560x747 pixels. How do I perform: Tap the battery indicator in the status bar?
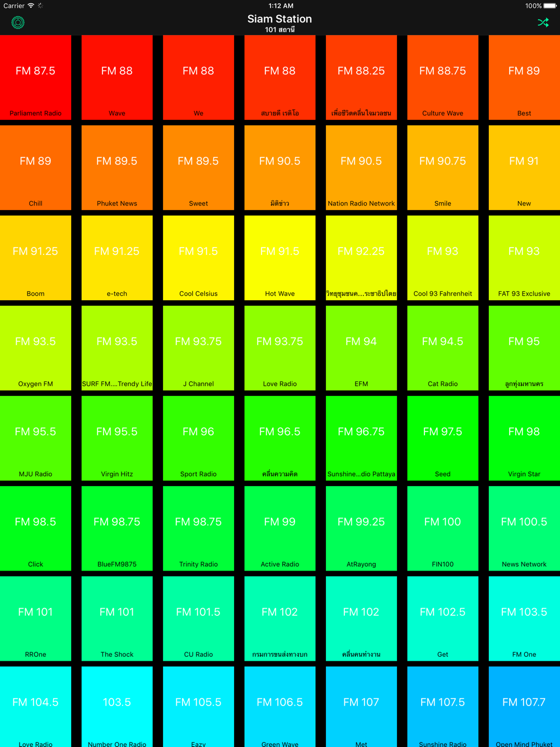point(551,6)
